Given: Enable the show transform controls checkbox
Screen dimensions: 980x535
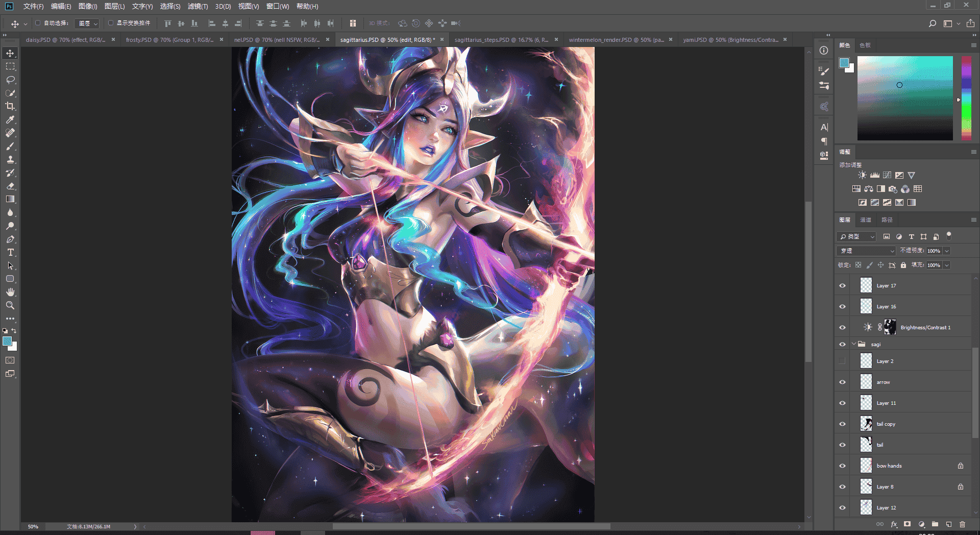Looking at the screenshot, I should (110, 23).
